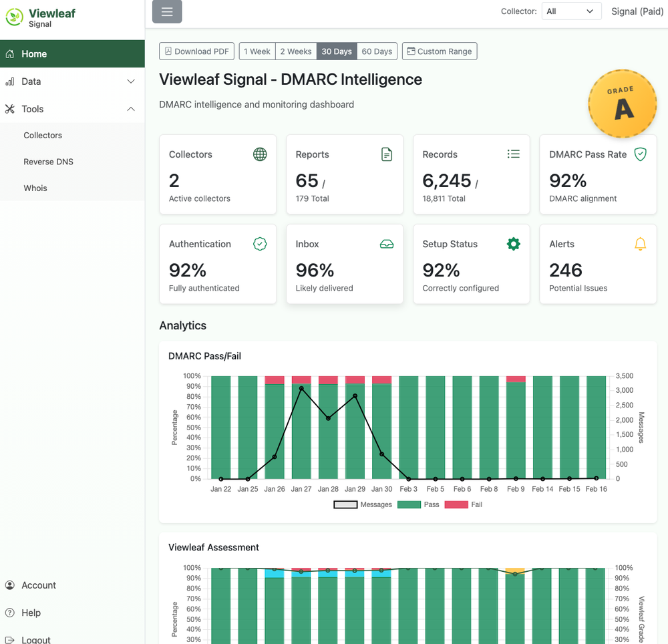The width and height of the screenshot is (668, 644).
Task: Click the Viewleaf Signal logo
Action: [40, 16]
